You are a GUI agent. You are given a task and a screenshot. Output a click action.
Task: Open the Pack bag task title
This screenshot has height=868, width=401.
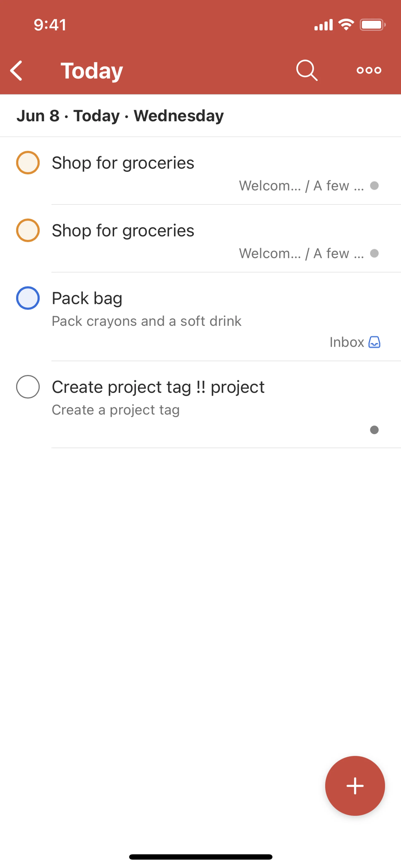point(87,298)
